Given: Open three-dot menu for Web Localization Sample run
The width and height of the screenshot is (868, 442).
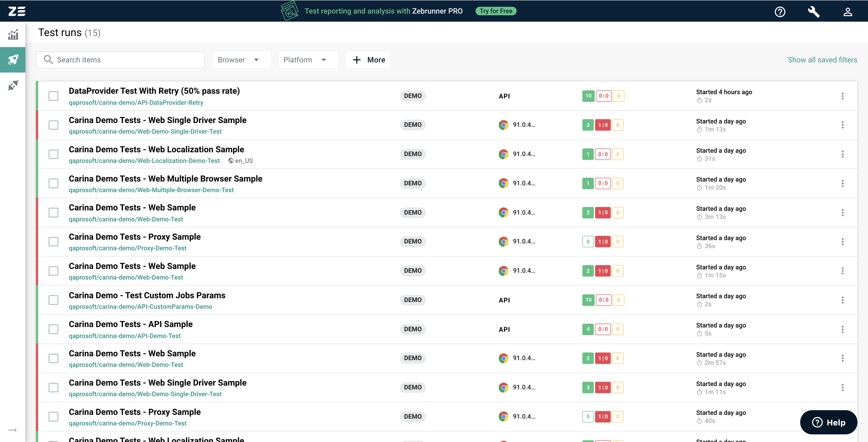Looking at the screenshot, I should (x=843, y=154).
